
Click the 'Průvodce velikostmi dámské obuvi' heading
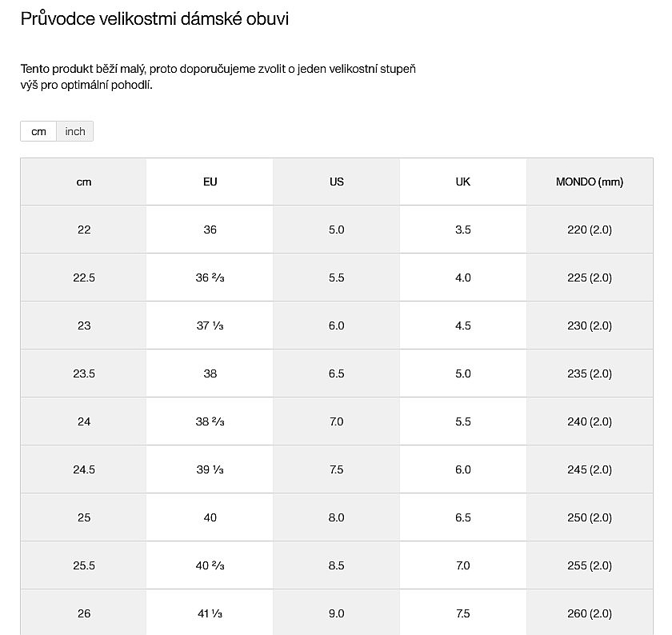click(x=154, y=18)
